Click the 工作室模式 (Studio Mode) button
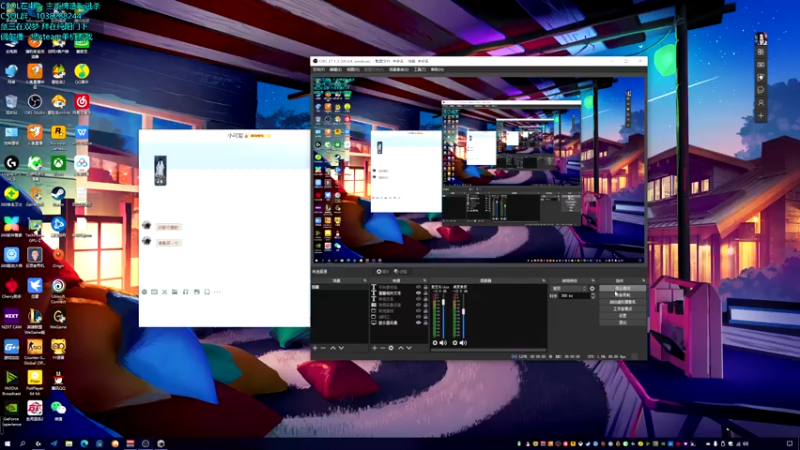This screenshot has height=450, width=800. coord(622,309)
